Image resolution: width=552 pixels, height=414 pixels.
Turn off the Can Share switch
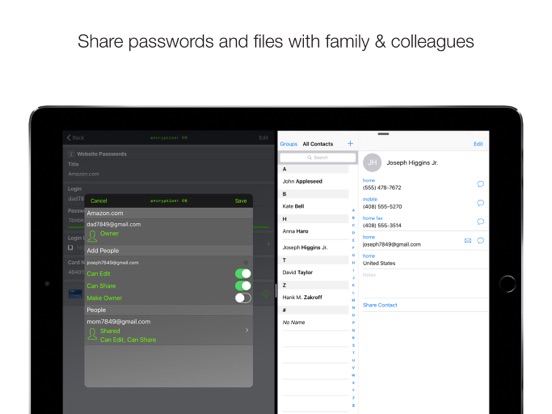coord(243,286)
